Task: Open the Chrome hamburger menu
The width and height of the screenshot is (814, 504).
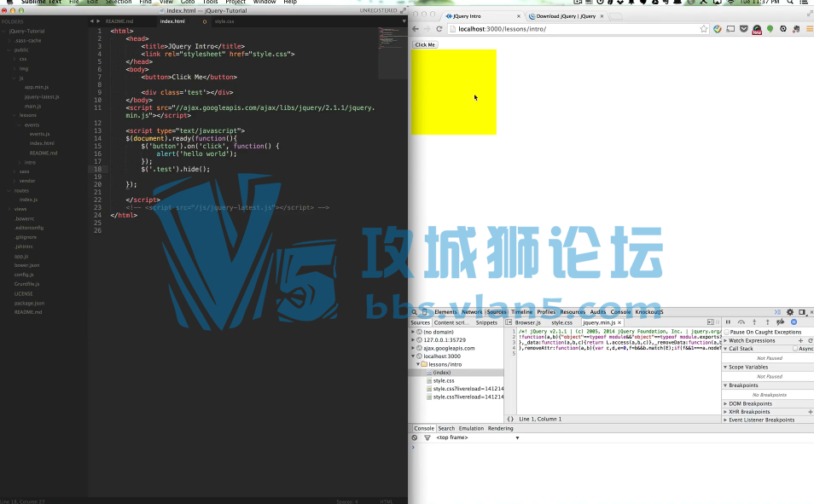Action: [x=810, y=29]
